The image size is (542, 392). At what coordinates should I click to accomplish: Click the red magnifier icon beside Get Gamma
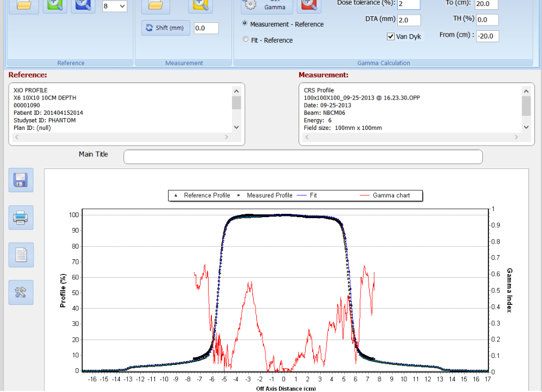(x=309, y=5)
